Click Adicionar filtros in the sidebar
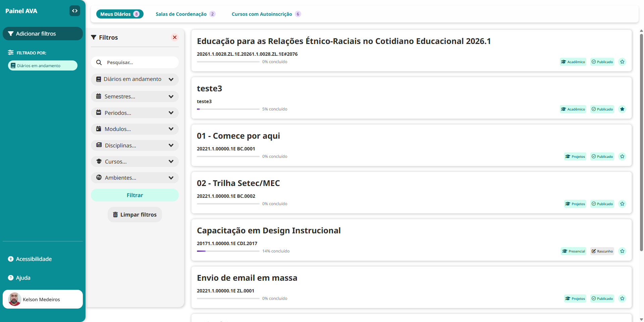Viewport: 644px width, 322px height. click(43, 34)
